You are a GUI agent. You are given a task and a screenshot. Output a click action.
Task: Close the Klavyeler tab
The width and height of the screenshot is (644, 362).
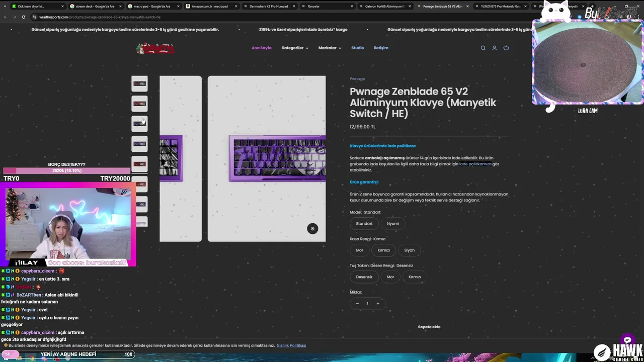[351, 7]
